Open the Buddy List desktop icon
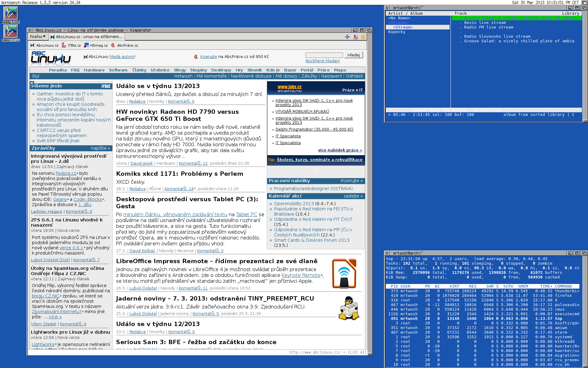This screenshot has width=588, height=368. [11, 15]
